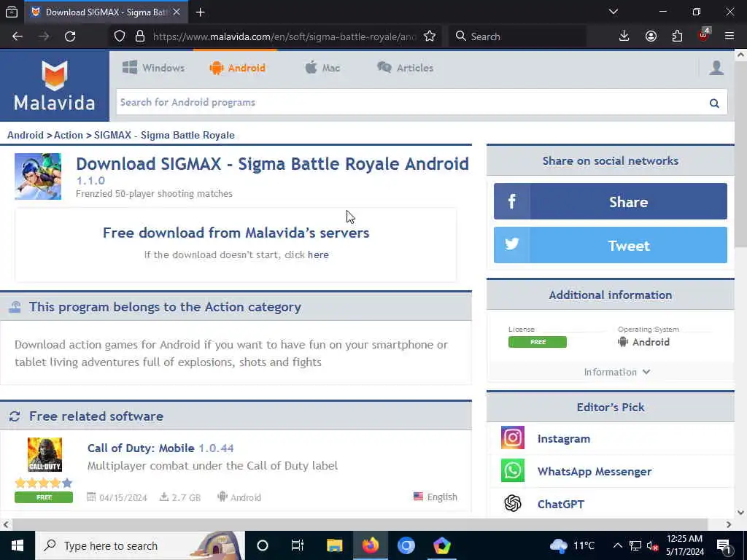Click the Android operating system label
This screenshot has height=560, width=747.
click(x=643, y=342)
